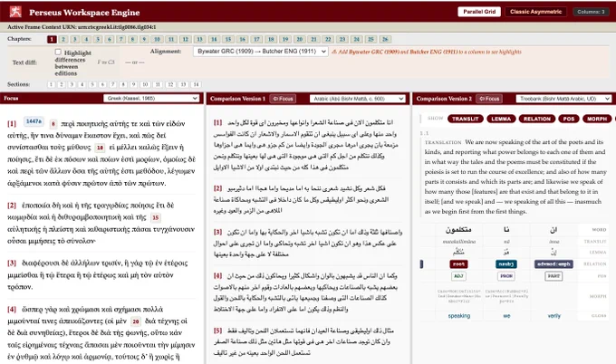This screenshot has height=364, width=616.
Task: Click the Columns: 3 button
Action: (x=591, y=12)
